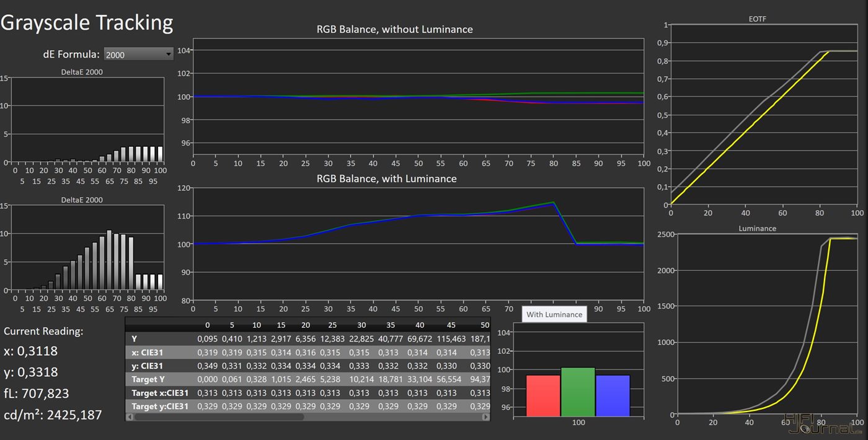This screenshot has height=440, width=868.
Task: Click the 100 bar in top DeltaE chart
Action: point(161,154)
